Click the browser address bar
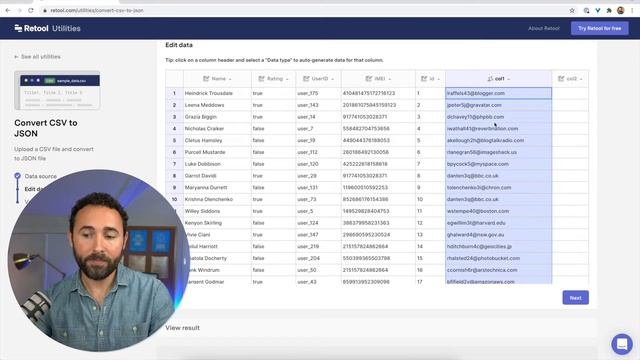Screen dimensions: 640x360 point(302,10)
